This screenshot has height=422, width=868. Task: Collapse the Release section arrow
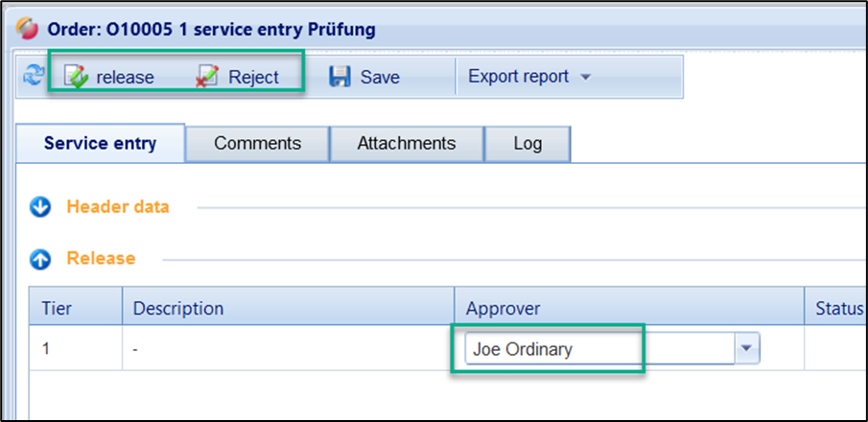40,259
